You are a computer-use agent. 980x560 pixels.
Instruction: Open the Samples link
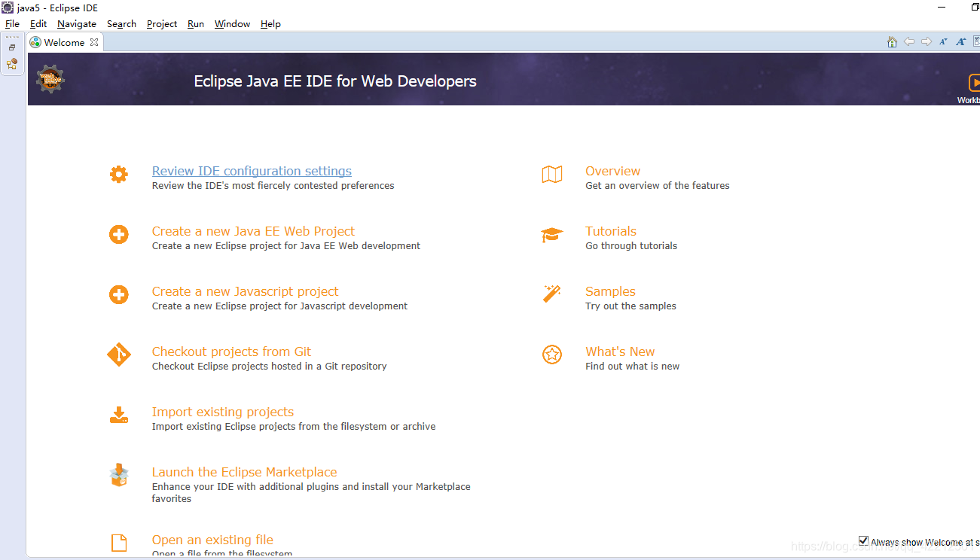tap(610, 291)
